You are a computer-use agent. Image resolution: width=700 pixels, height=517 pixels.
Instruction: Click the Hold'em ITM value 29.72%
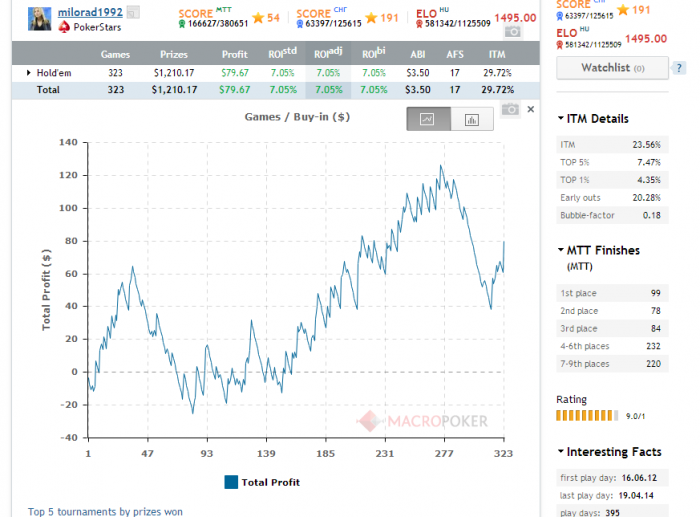point(497,73)
